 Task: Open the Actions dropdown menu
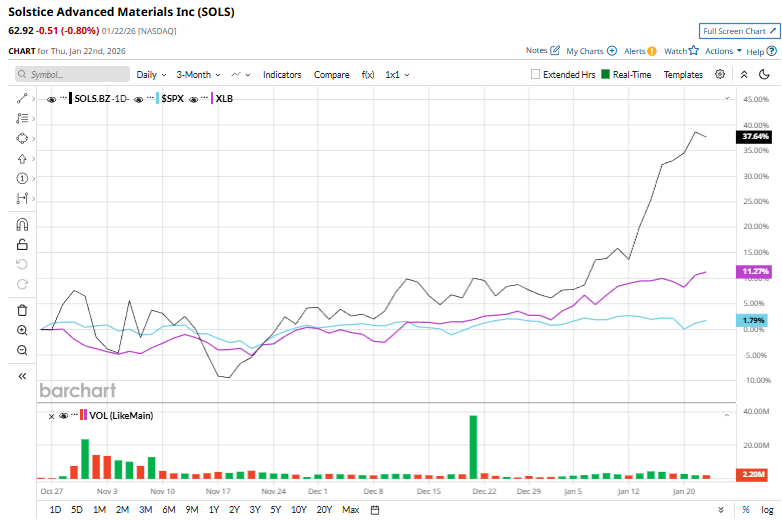pos(723,51)
